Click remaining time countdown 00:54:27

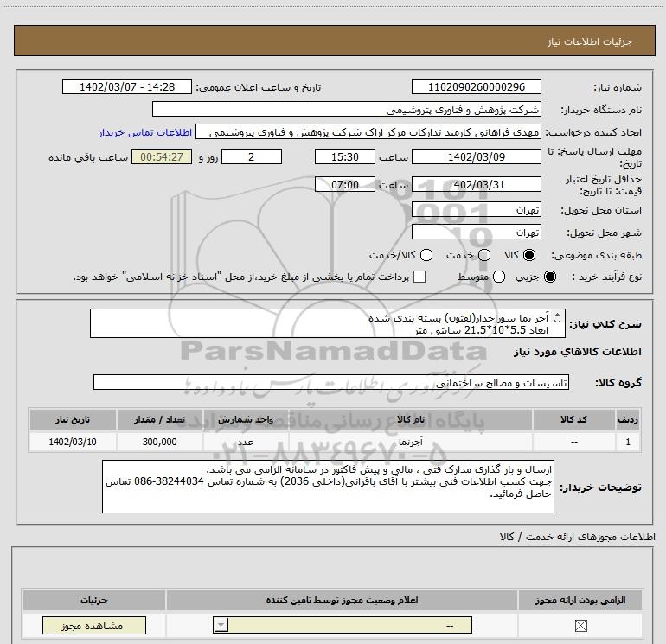tap(162, 156)
